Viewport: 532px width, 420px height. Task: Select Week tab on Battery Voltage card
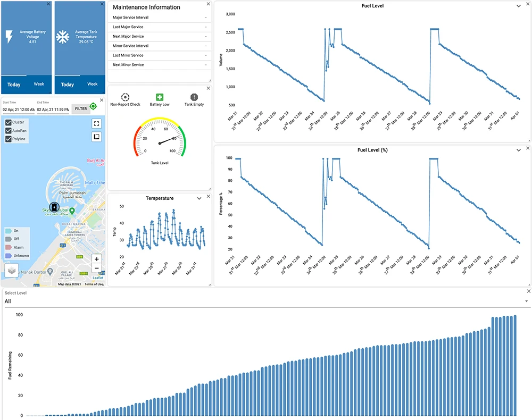39,84
